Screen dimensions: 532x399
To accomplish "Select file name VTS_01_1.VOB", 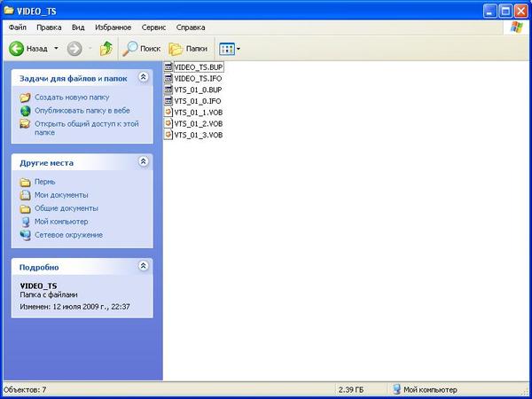I will pyautogui.click(x=198, y=113).
